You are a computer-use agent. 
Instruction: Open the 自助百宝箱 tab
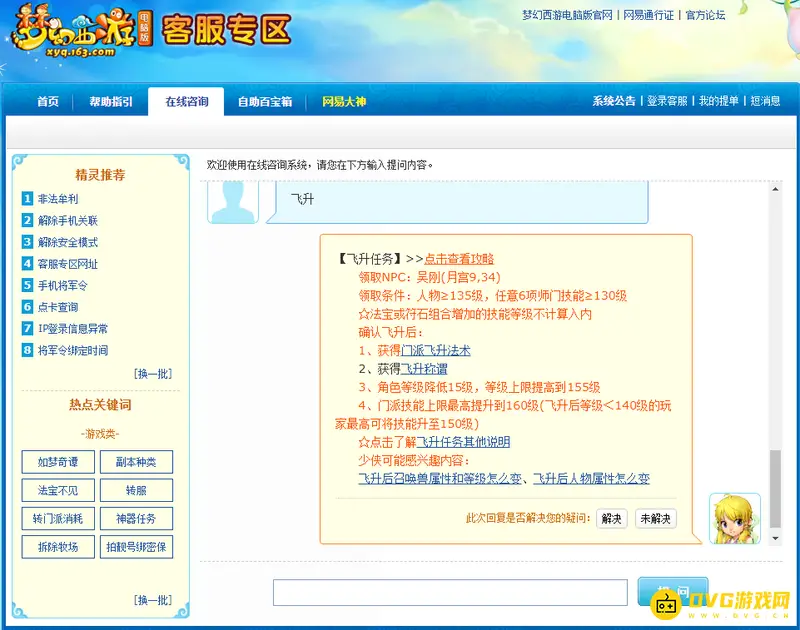265,102
